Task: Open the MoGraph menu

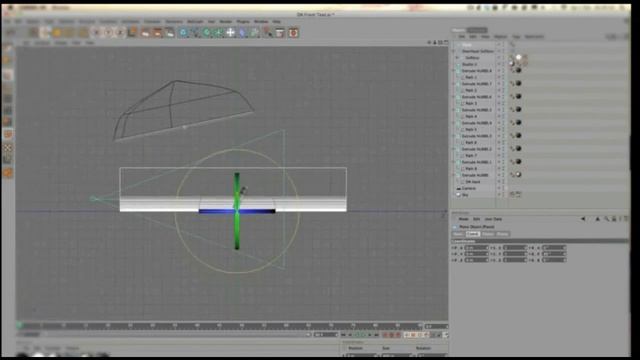Action: [195, 21]
